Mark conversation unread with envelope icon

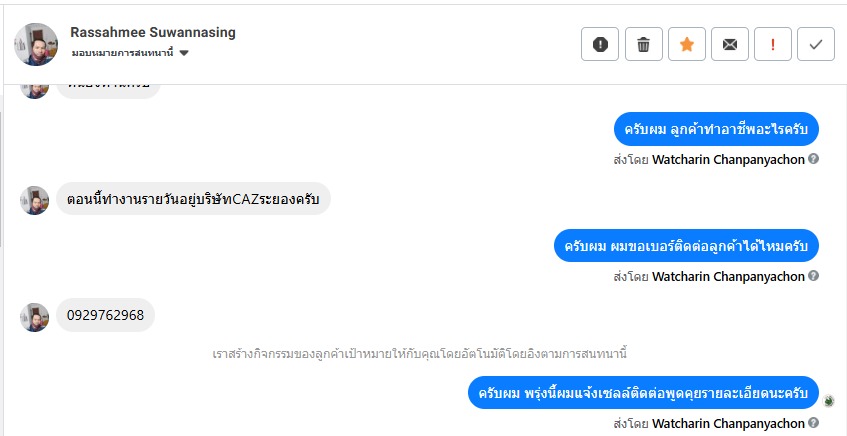pos(730,44)
